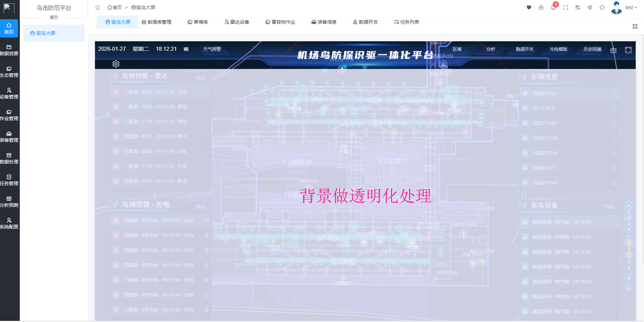Click the 首页 breadcrumb link
The height and width of the screenshot is (322, 644).
[115, 8]
